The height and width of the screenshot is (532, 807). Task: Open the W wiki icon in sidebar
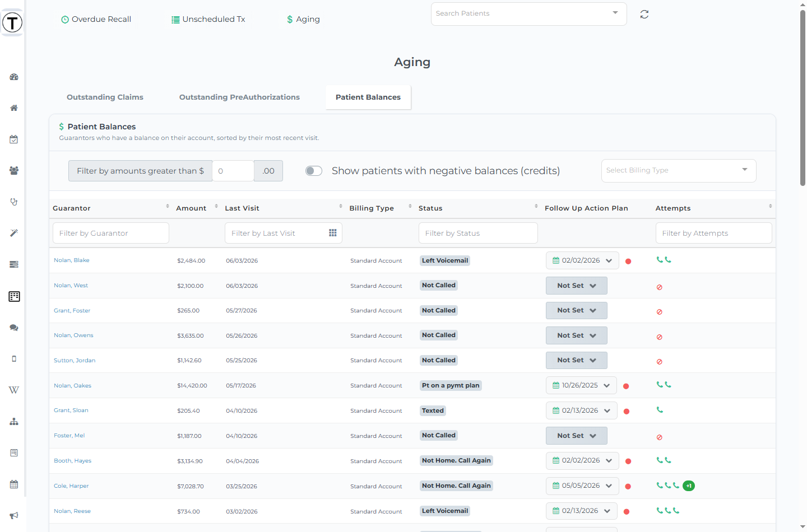(14, 390)
